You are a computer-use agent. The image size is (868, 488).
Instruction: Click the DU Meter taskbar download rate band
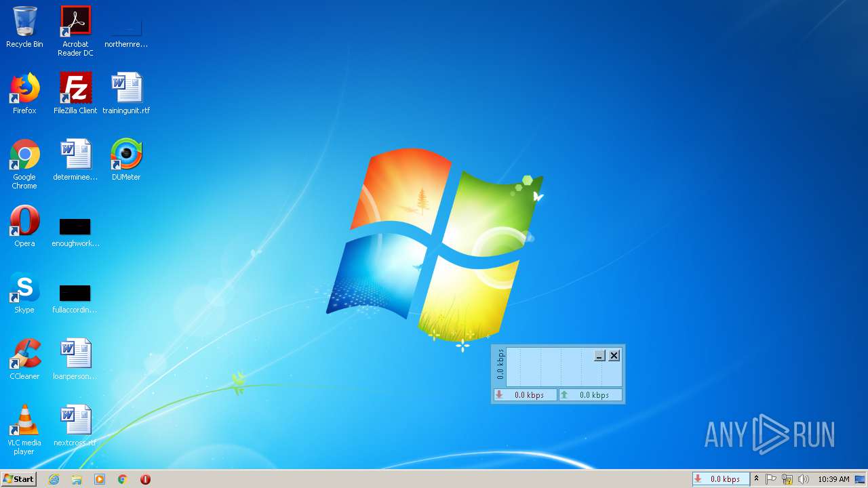(721, 479)
